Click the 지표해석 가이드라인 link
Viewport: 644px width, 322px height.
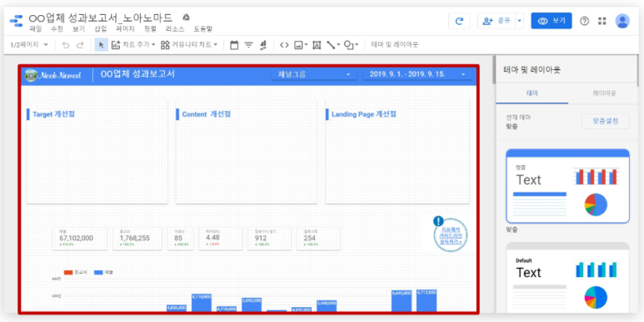click(x=451, y=236)
